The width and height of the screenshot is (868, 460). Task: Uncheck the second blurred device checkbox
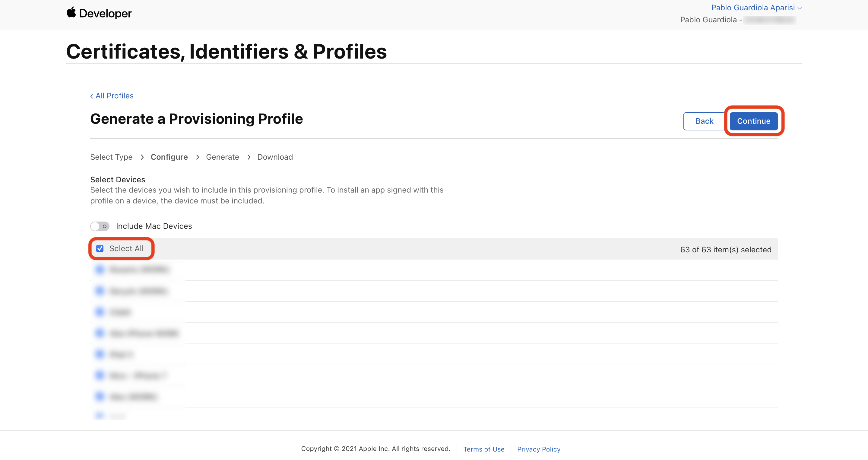click(100, 291)
